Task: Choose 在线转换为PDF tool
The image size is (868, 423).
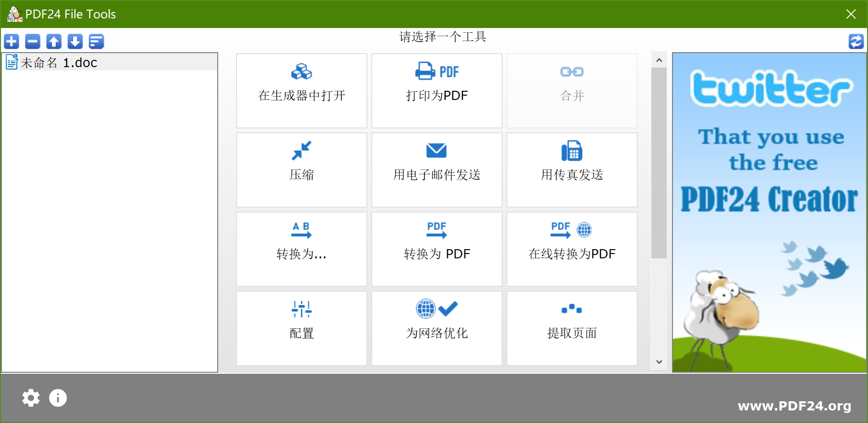Action: coord(572,249)
